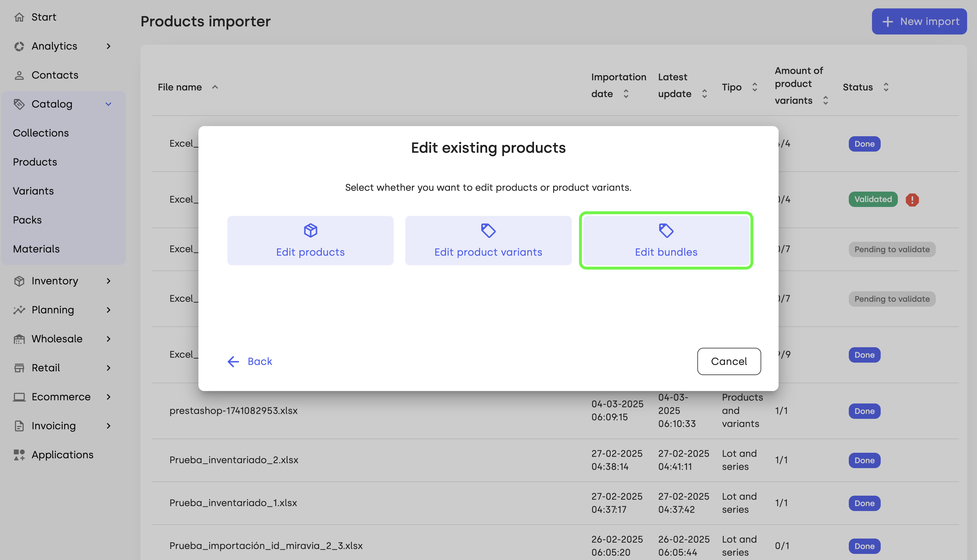Screen dimensions: 977x560
Task: Sort by Latest update
Action: click(x=705, y=94)
